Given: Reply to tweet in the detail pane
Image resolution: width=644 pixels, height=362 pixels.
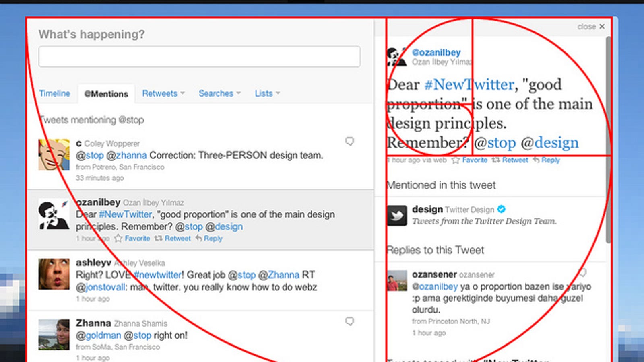Looking at the screenshot, I should (546, 160).
